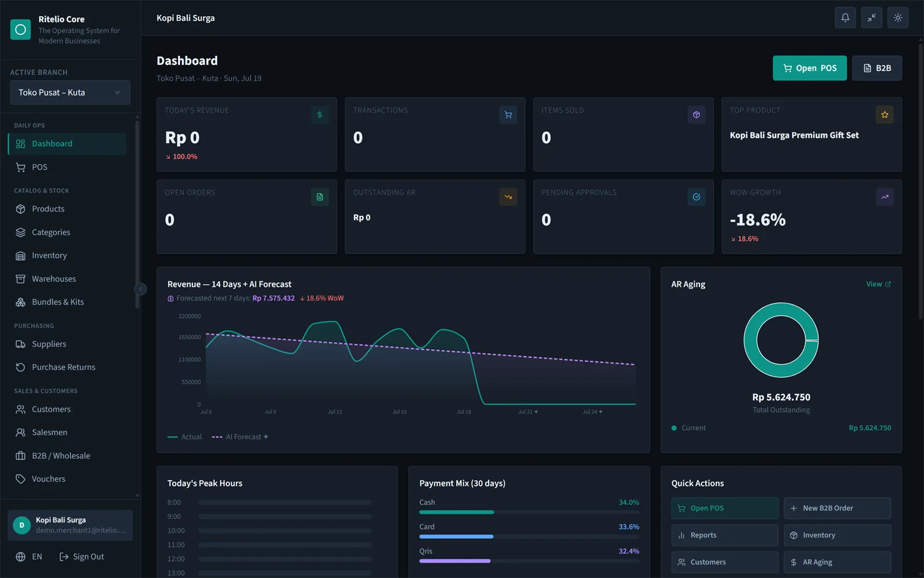Click the WoW Growth chart icon

pos(884,197)
